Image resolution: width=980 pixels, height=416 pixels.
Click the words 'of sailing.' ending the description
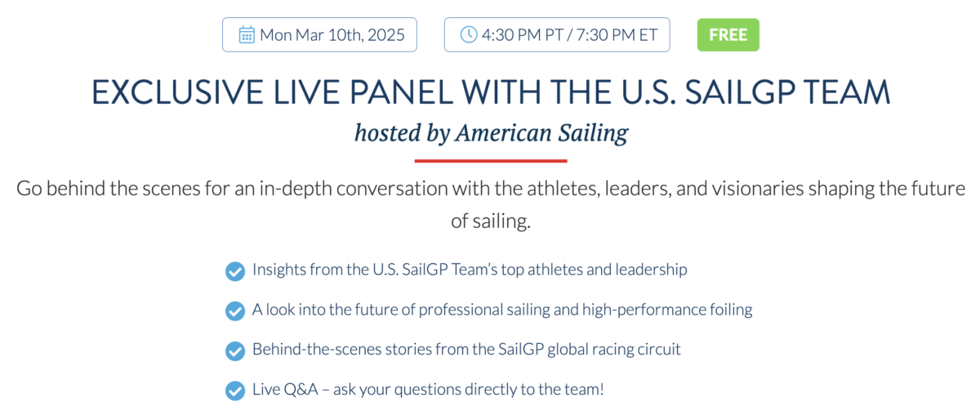[490, 222]
